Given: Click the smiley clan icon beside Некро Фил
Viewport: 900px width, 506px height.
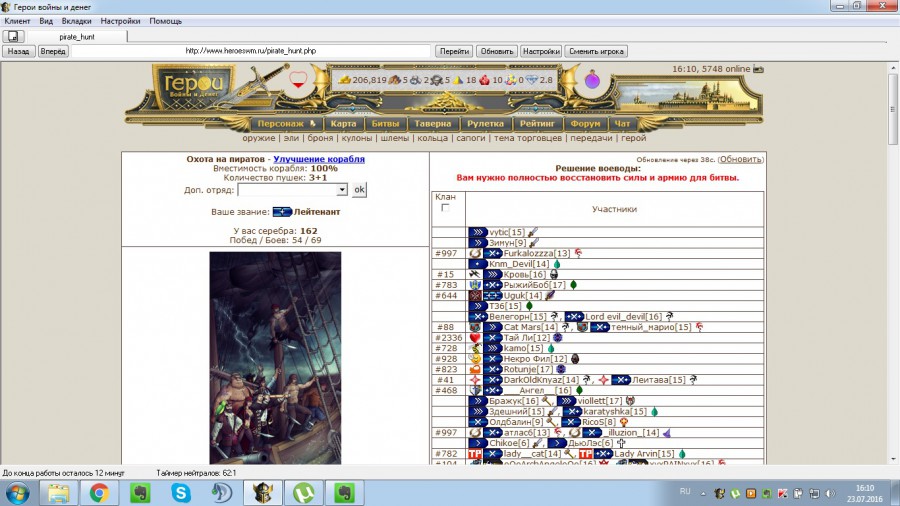Looking at the screenshot, I should 475,359.
